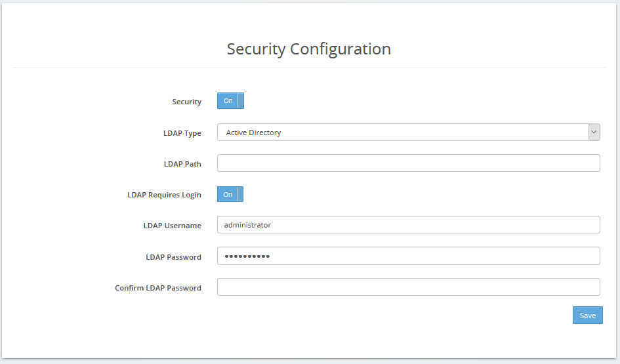
Task: Toggle the LDAP Requires Login switch
Action: tap(230, 194)
